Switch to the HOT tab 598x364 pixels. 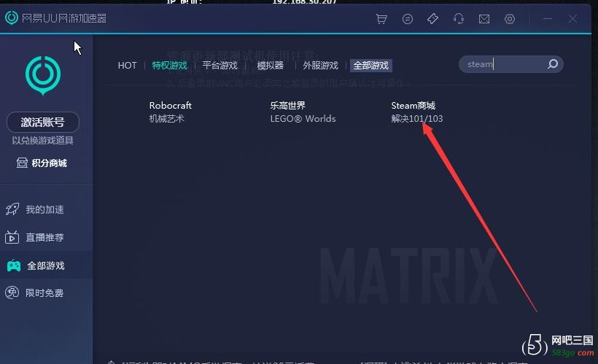pos(128,65)
